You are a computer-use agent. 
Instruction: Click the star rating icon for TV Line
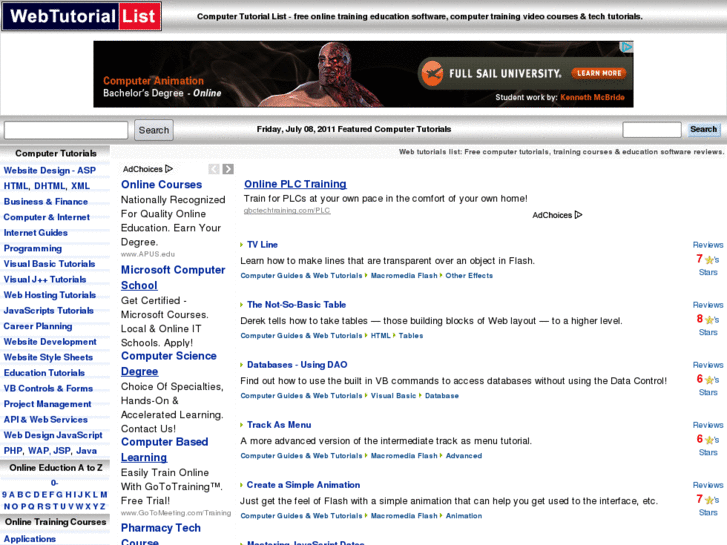click(x=709, y=260)
